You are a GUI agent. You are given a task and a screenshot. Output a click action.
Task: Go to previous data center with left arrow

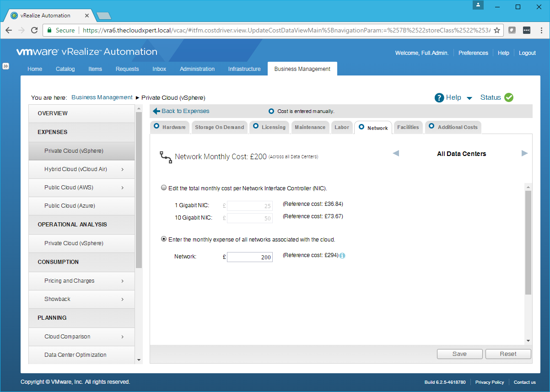(396, 154)
